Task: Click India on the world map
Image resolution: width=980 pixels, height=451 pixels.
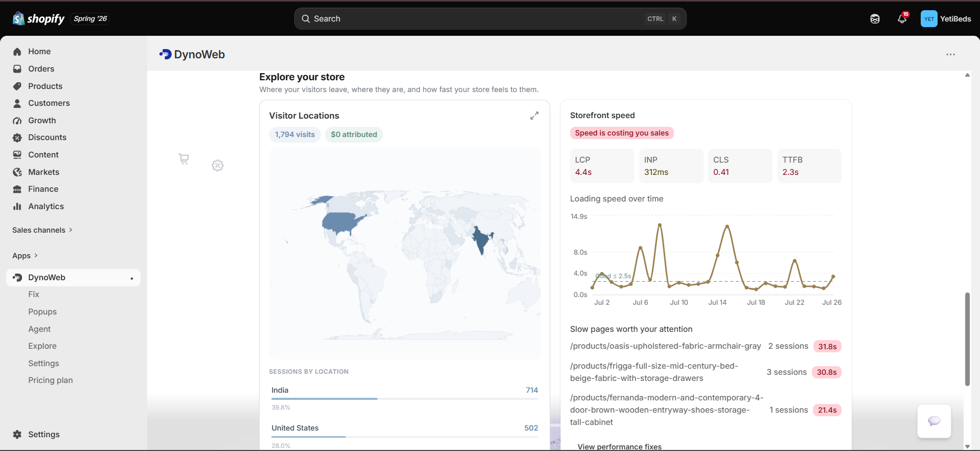Action: 481,240
